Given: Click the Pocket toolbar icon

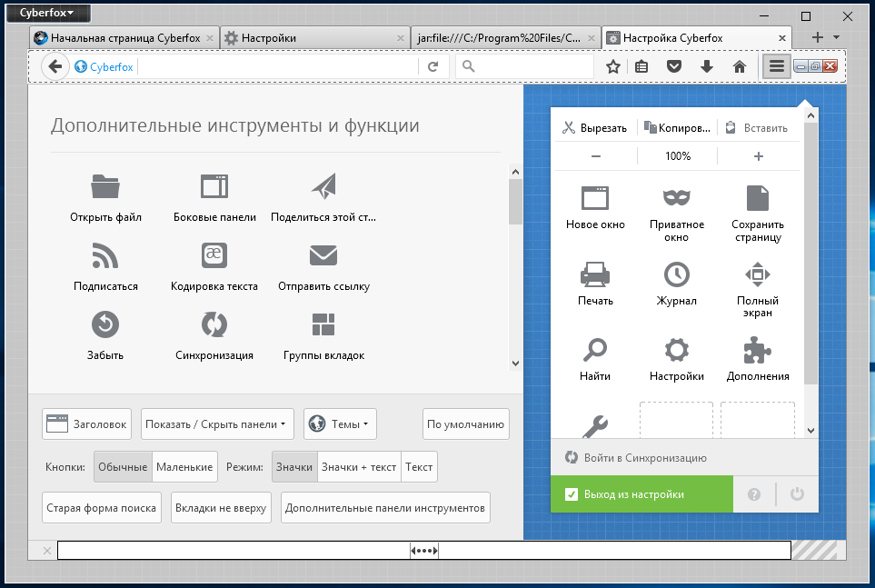Looking at the screenshot, I should point(674,67).
